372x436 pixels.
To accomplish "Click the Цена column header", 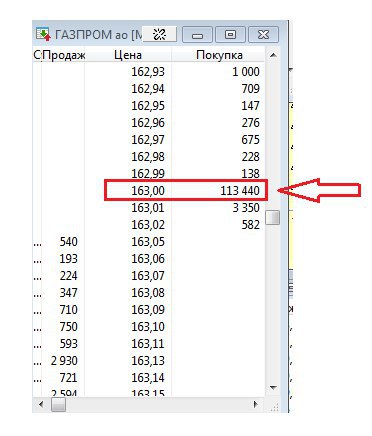I will point(128,55).
